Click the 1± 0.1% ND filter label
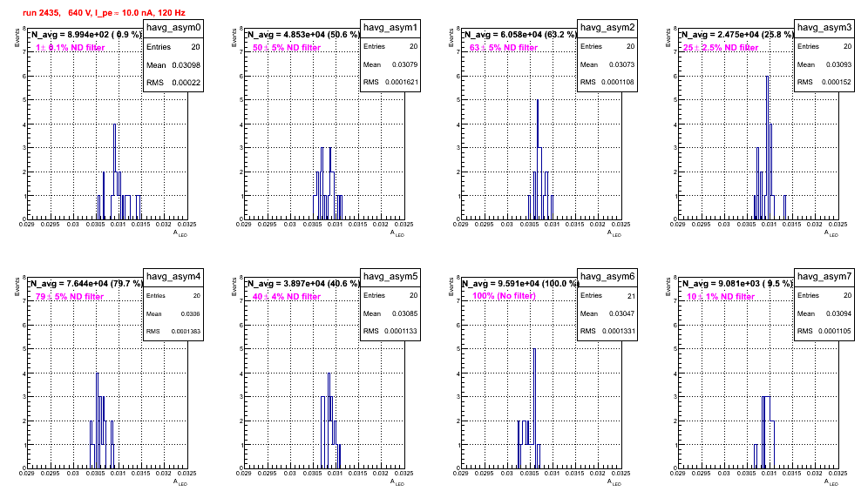 (x=71, y=48)
